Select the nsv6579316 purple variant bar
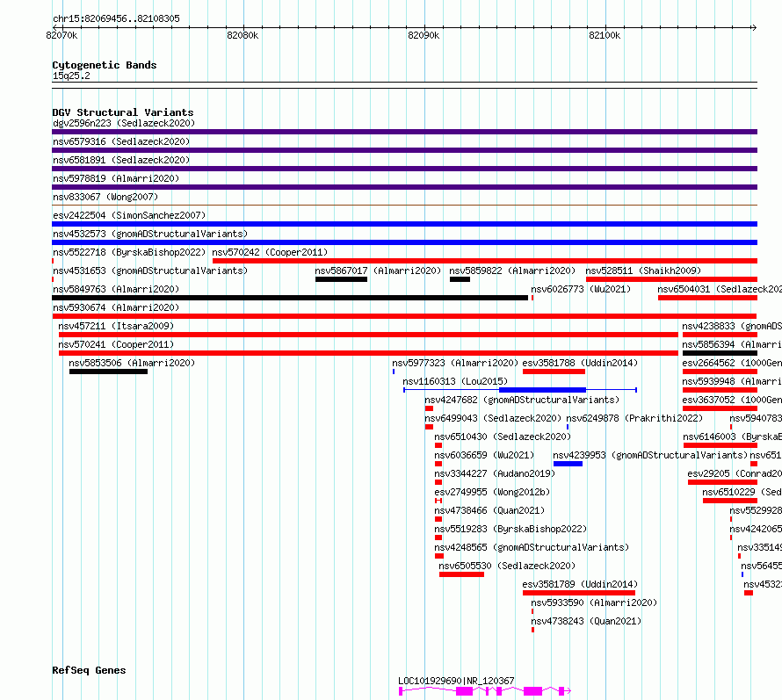This screenshot has width=782, height=700. pyautogui.click(x=404, y=150)
